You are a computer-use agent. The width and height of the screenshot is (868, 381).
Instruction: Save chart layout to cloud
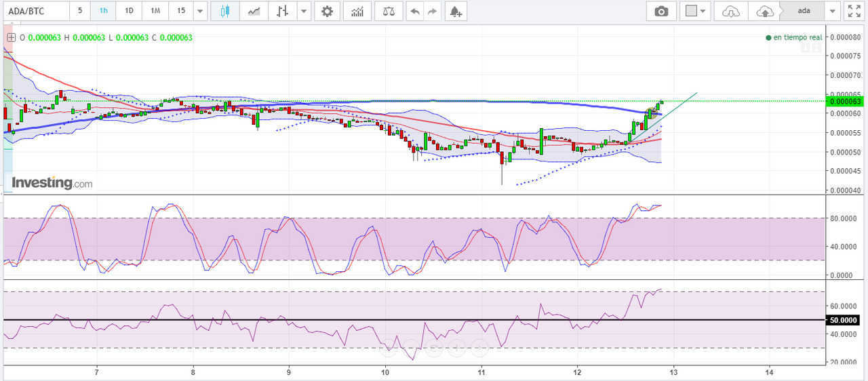pos(764,11)
